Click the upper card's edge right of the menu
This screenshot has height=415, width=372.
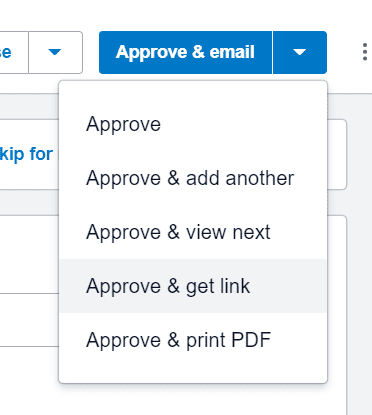point(337,154)
